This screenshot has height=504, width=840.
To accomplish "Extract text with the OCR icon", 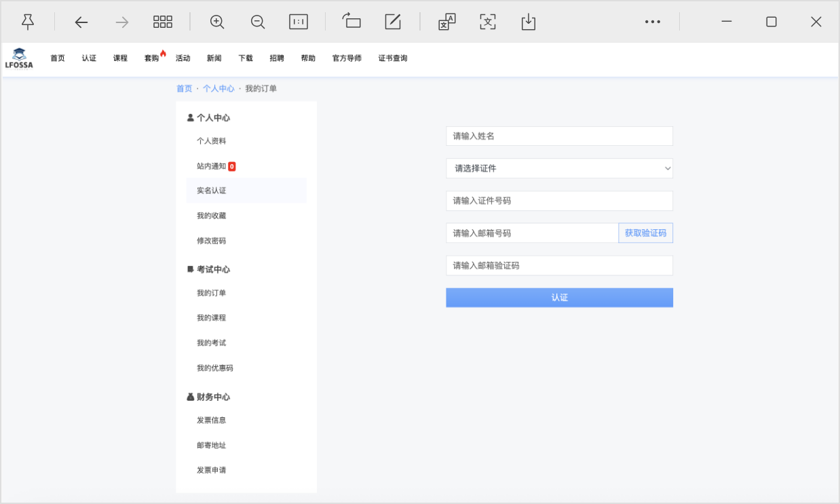I will pyautogui.click(x=488, y=22).
